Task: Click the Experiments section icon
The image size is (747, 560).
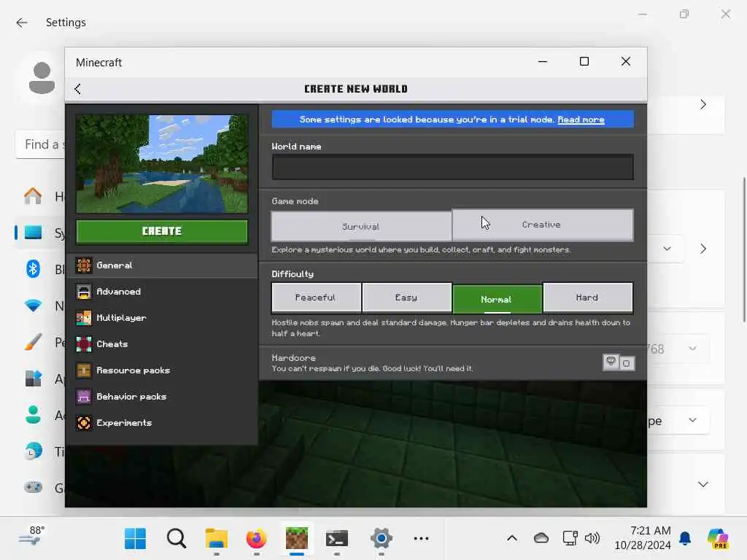Action: click(x=84, y=422)
